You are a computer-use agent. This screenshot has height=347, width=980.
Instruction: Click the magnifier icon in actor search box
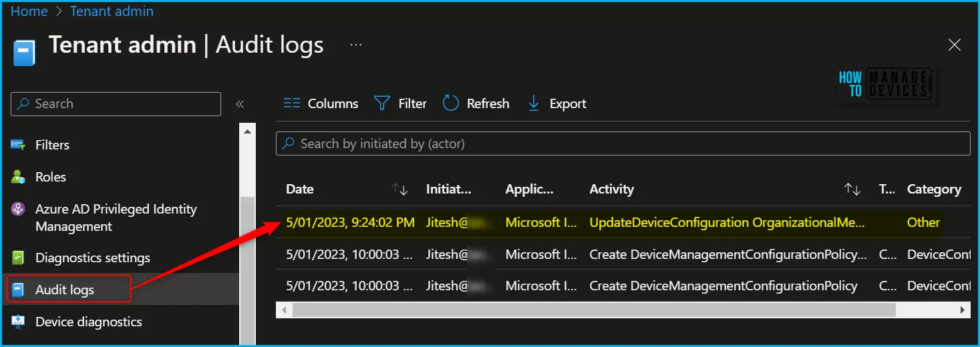click(288, 143)
